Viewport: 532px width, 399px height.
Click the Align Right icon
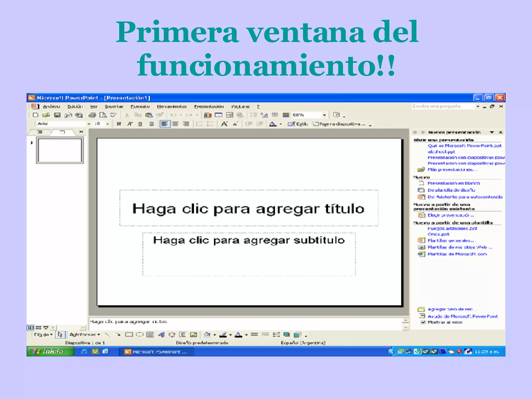coord(186,124)
